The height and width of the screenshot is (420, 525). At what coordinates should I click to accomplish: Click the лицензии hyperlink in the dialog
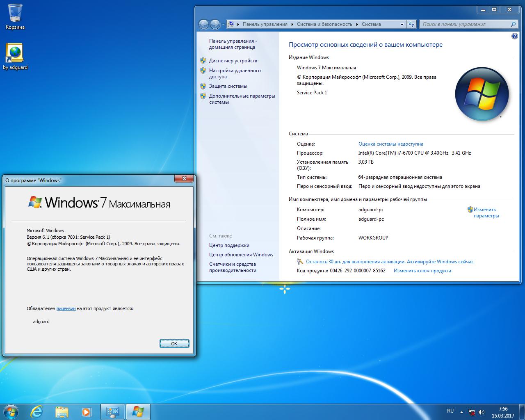[x=66, y=308]
